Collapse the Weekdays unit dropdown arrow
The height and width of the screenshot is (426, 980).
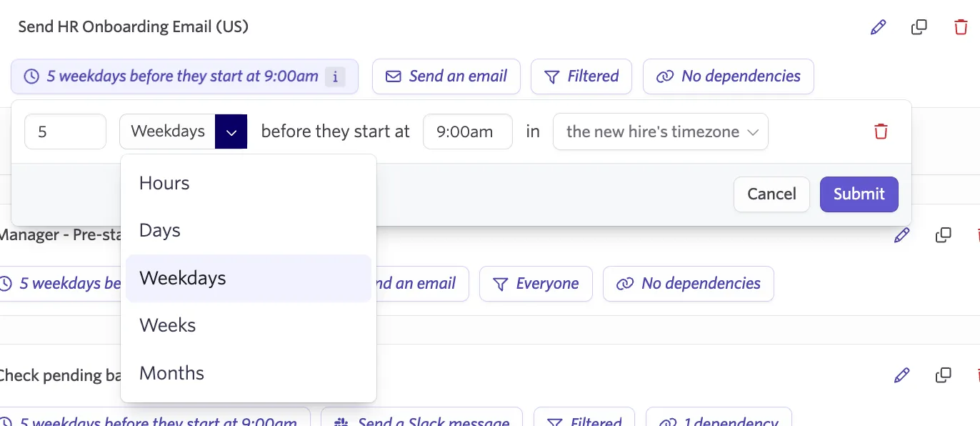[231, 132]
